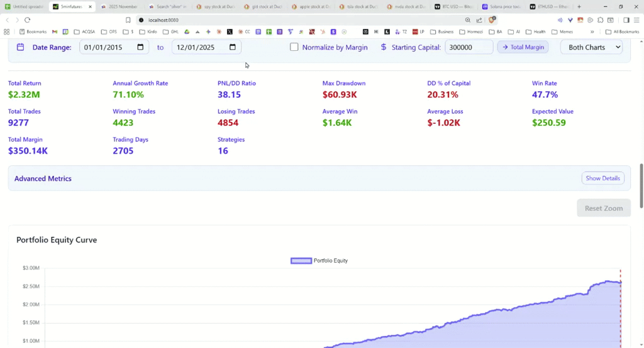
Task: Click the browser back arrow
Action: point(8,19)
